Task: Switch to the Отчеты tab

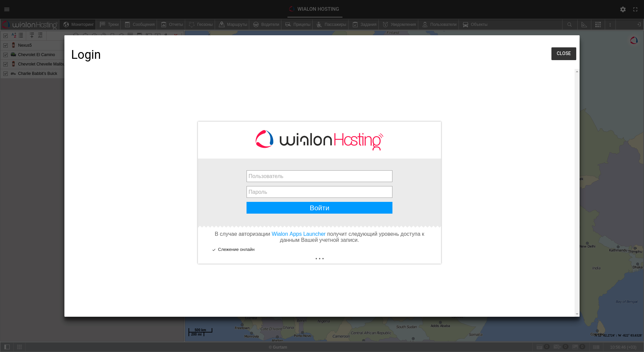Action: [x=172, y=25]
